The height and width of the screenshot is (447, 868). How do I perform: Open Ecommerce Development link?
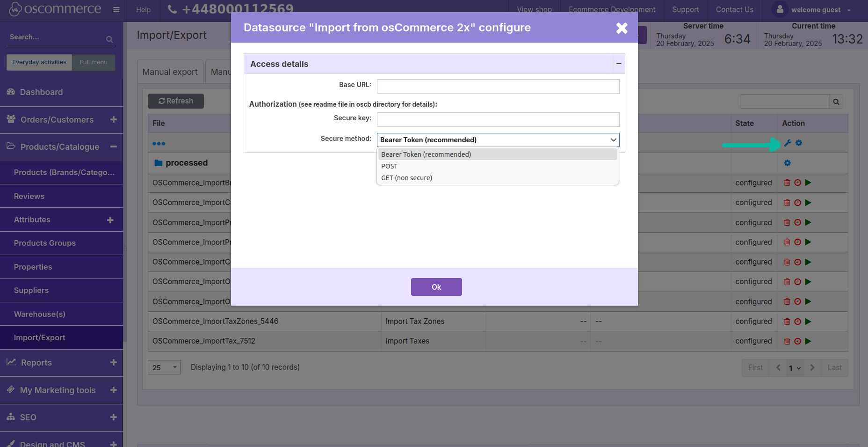pos(612,10)
